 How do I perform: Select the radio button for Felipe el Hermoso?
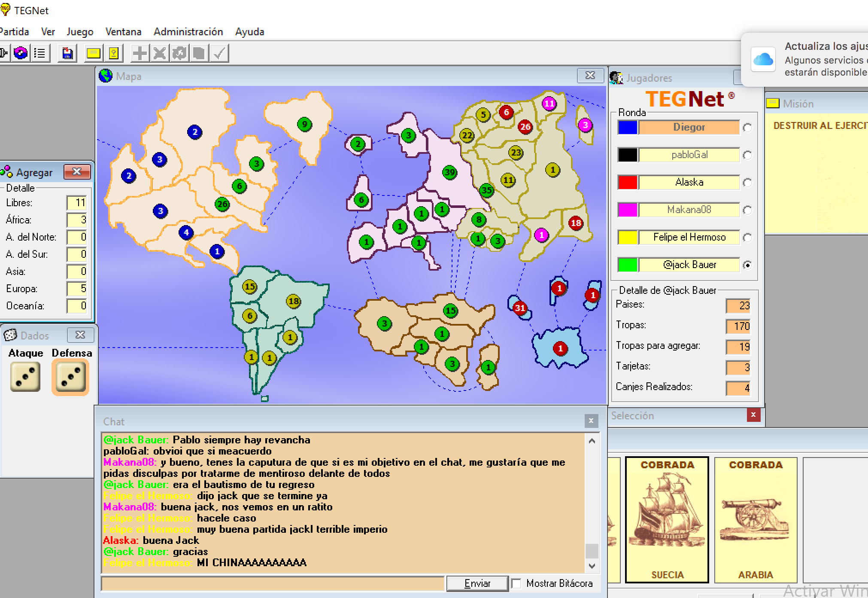tap(747, 238)
